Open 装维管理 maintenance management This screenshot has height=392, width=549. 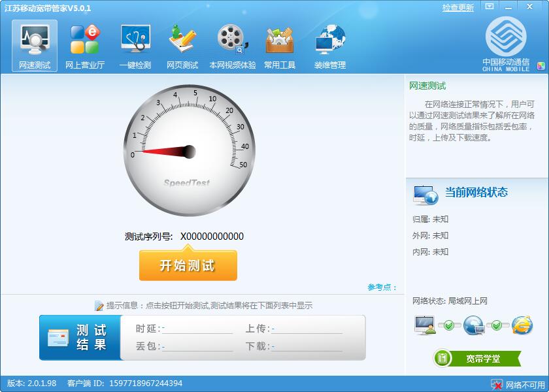click(329, 44)
